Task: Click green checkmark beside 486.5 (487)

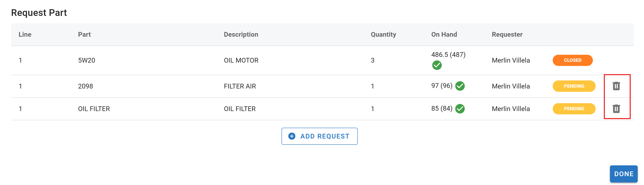Action: [437, 65]
